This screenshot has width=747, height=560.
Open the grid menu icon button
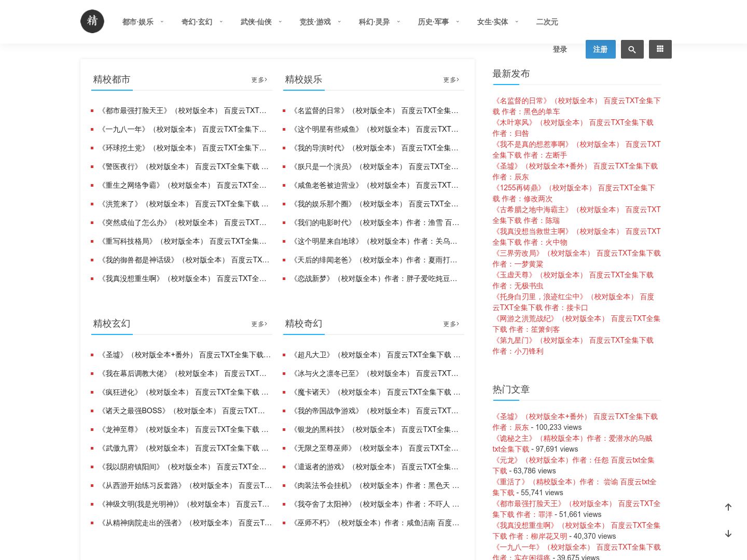(660, 49)
